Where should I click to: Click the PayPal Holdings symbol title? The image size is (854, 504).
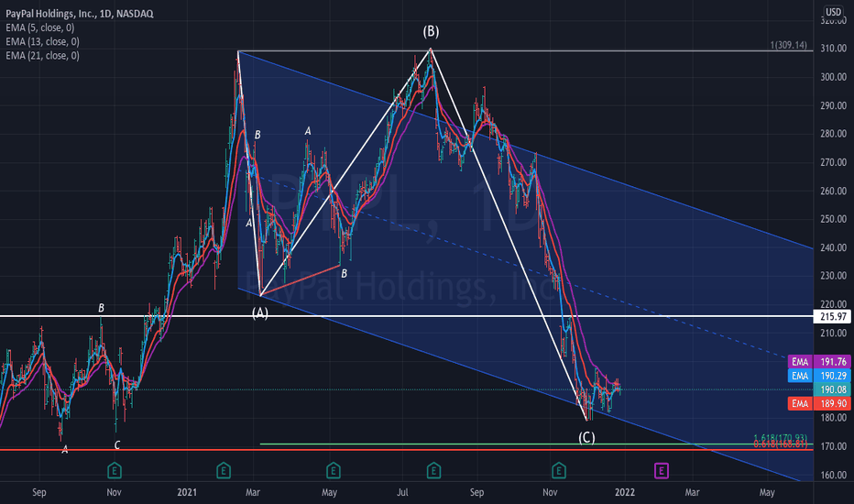(x=80, y=14)
